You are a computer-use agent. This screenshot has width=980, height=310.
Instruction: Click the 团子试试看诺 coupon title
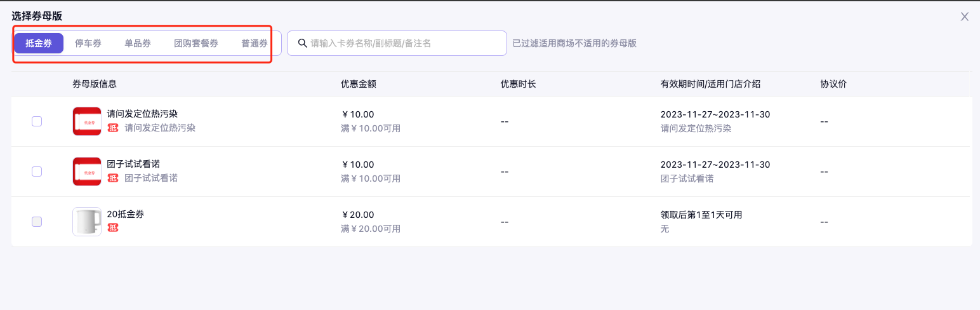[133, 164]
